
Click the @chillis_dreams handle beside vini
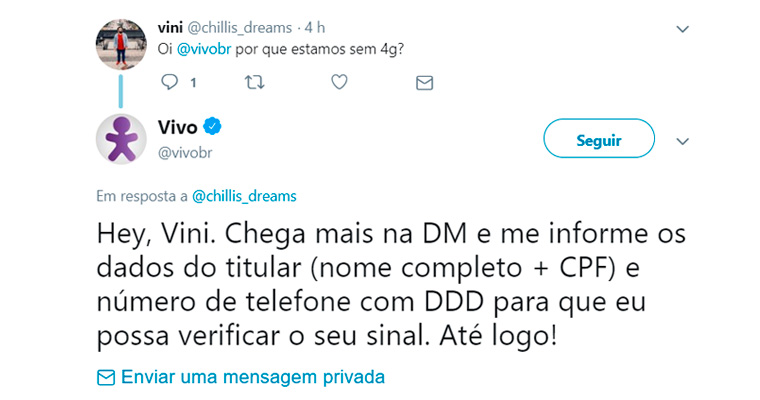[243, 27]
